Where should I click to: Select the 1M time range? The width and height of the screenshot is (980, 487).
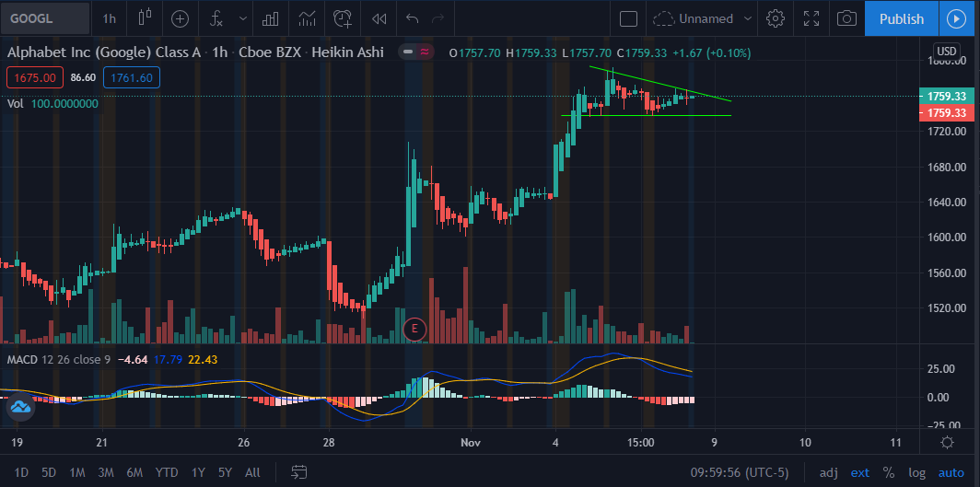pos(76,472)
